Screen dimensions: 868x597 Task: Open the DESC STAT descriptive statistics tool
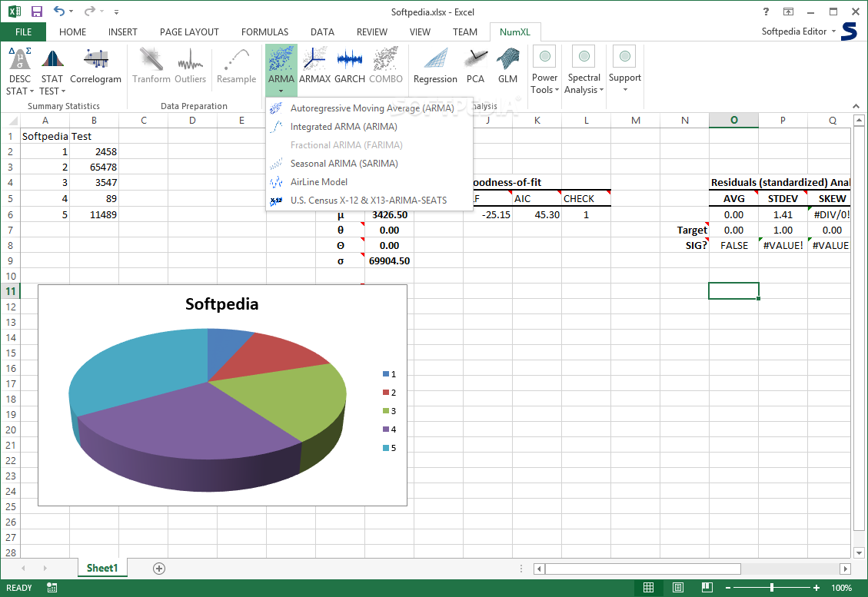click(20, 71)
